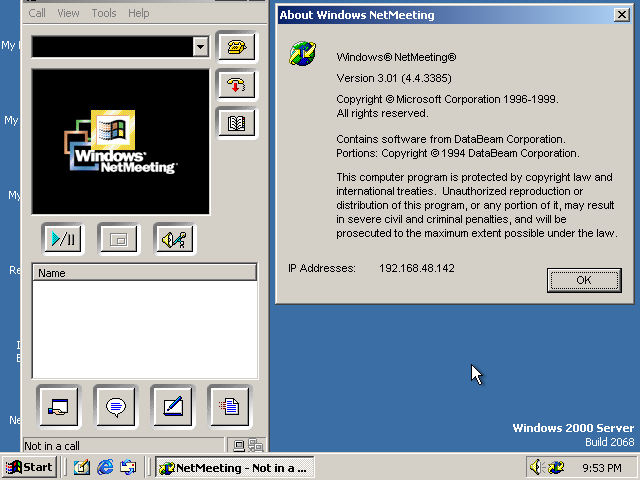Click the Outlook Express quick launch icon
Viewport: 640px width, 480px height.
click(128, 467)
